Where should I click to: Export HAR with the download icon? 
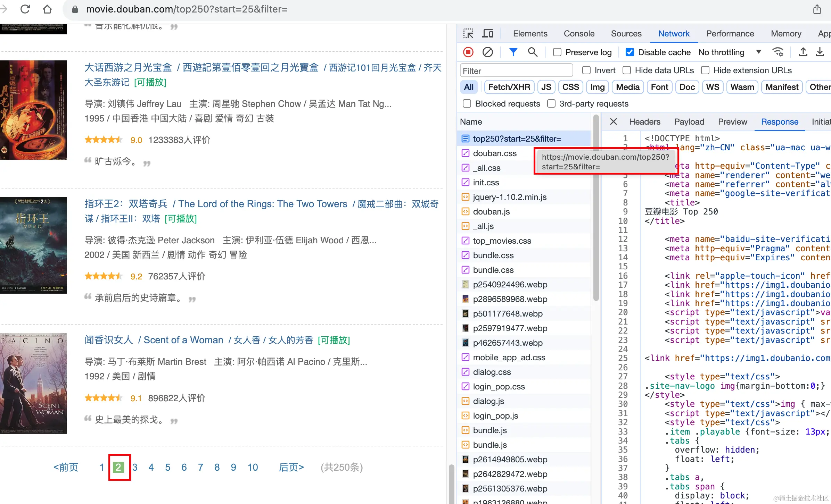coord(820,52)
